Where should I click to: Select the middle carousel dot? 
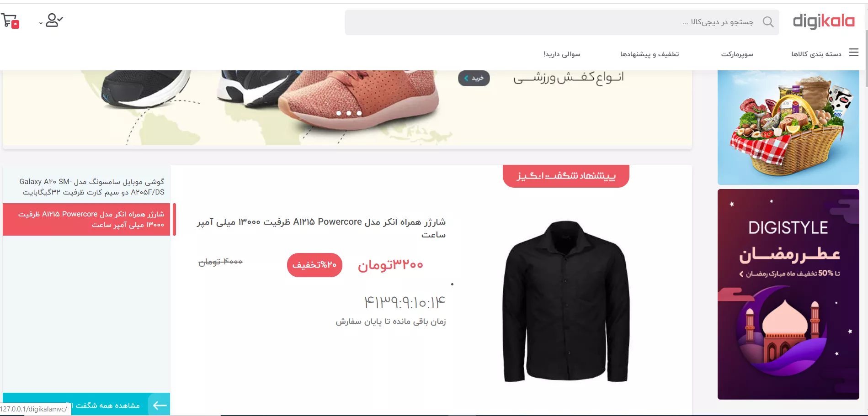click(349, 113)
